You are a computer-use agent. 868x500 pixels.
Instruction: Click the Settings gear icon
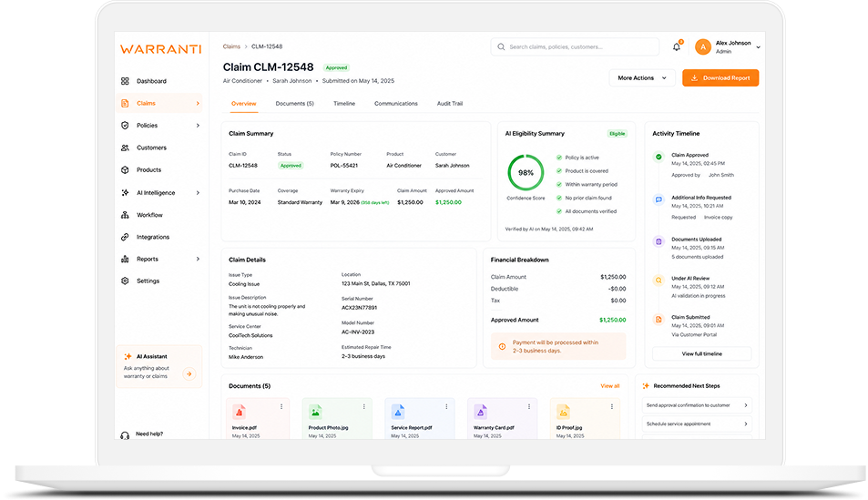coord(125,281)
